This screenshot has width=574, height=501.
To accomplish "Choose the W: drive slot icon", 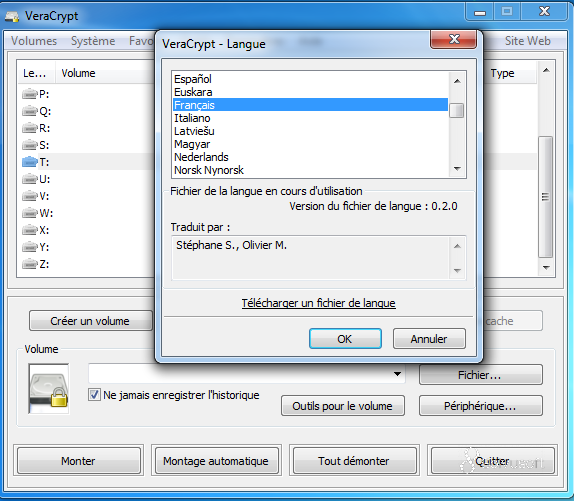I will coord(30,213).
